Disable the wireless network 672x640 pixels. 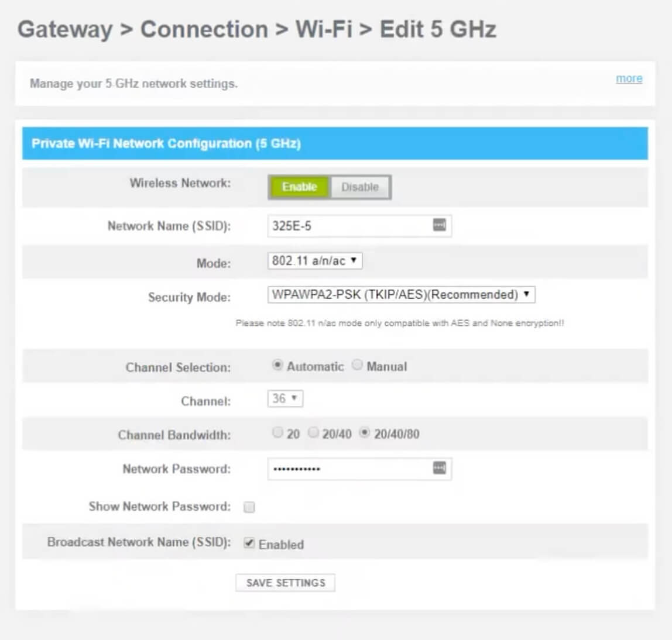pos(360,187)
